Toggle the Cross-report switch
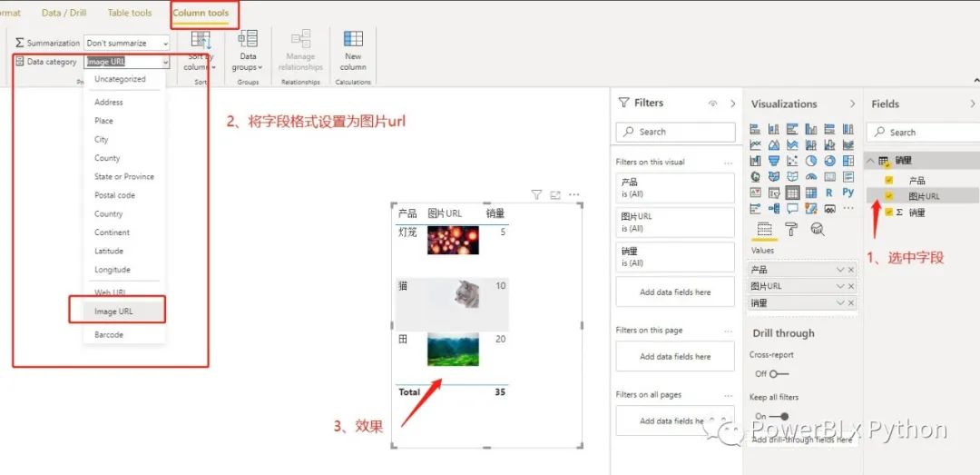The height and width of the screenshot is (475, 980). click(x=779, y=373)
